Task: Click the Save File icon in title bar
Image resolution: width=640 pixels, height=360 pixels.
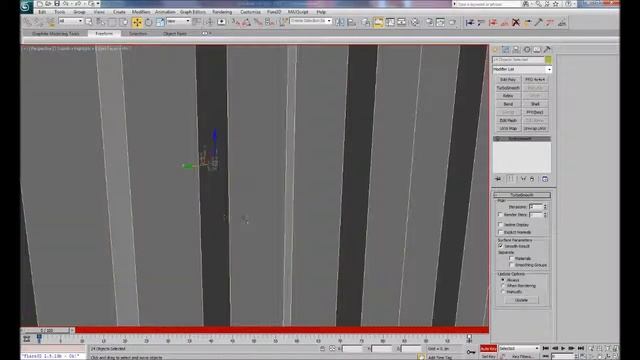Action: click(x=57, y=4)
